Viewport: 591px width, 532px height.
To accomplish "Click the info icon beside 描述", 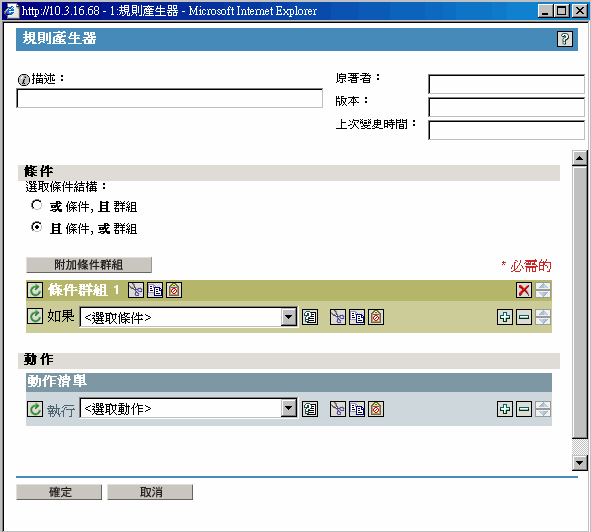I will 24,80.
